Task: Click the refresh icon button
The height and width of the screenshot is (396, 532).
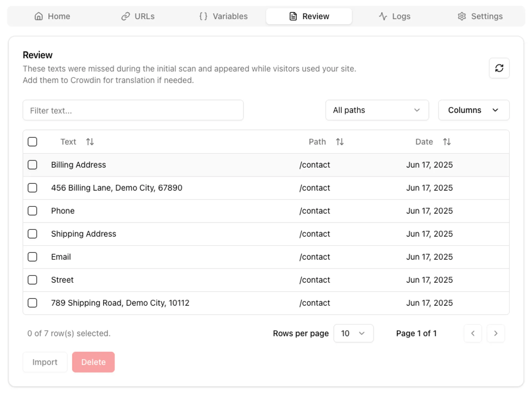Action: point(499,68)
